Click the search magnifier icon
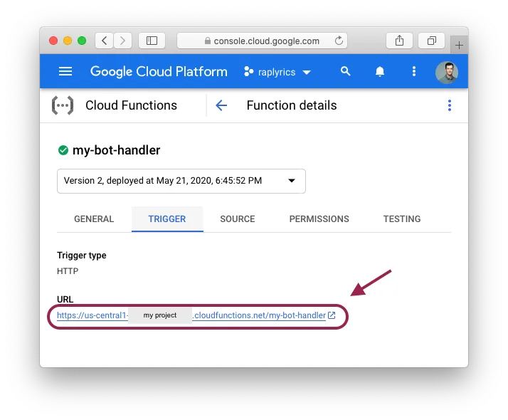The height and width of the screenshot is (420, 508). pos(346,72)
